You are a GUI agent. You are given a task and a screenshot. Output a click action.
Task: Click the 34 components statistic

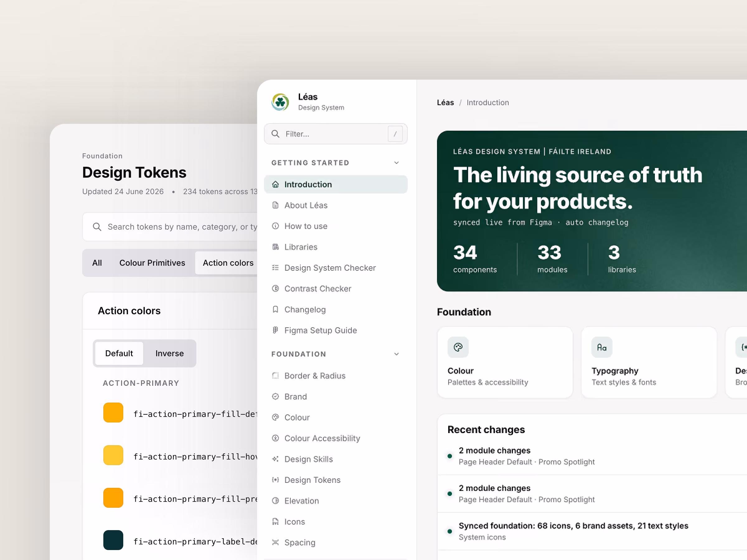click(x=475, y=259)
